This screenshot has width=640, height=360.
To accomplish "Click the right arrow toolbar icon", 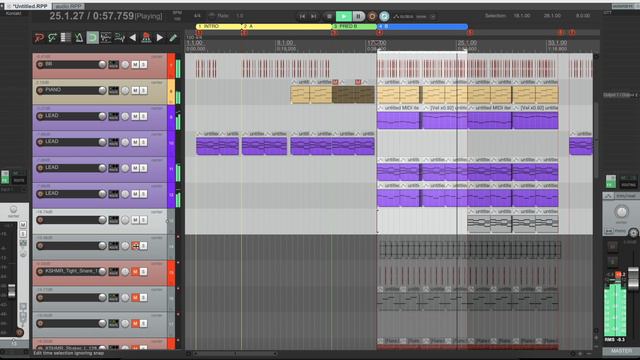I will coord(160,38).
